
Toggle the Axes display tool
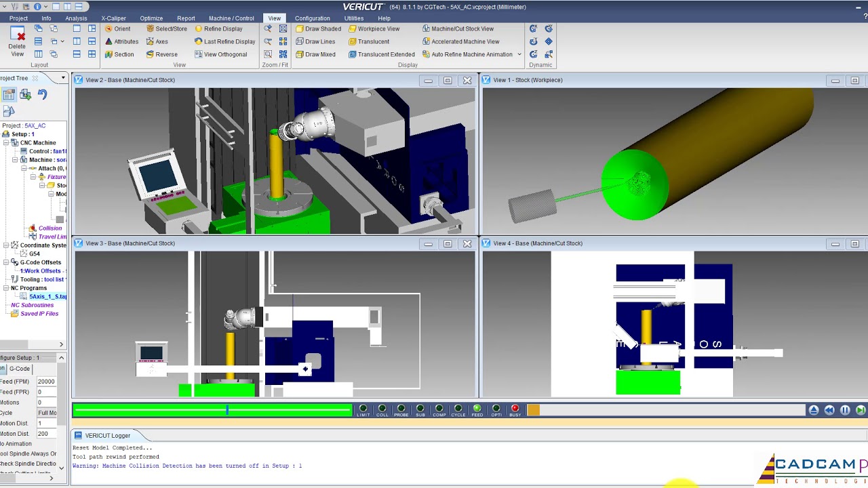point(157,41)
